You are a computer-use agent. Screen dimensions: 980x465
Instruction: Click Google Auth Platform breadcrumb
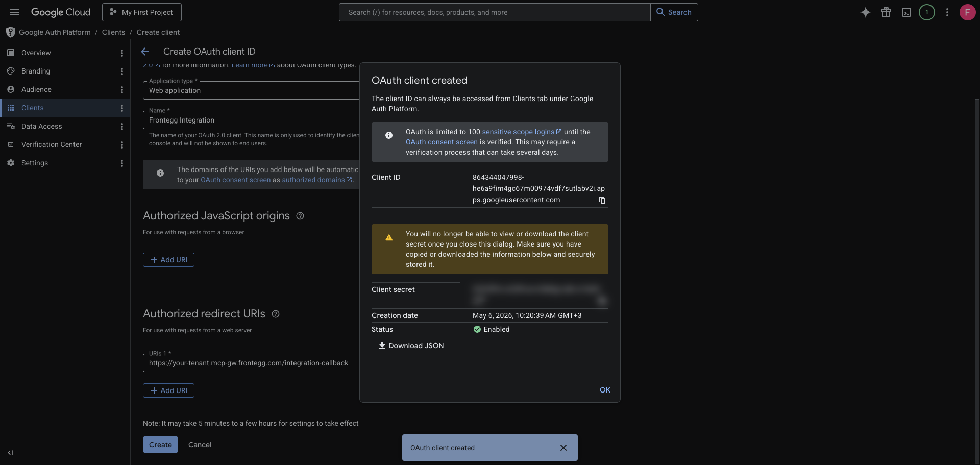point(55,32)
